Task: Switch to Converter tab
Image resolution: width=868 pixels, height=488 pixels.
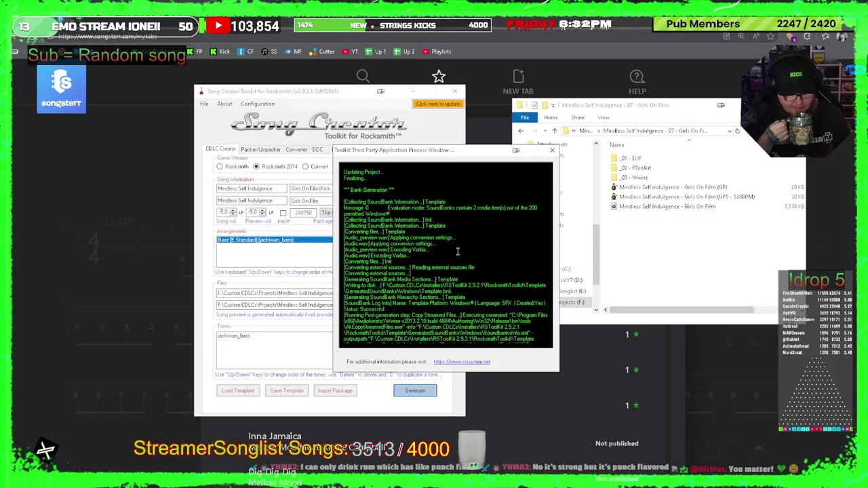Action: [296, 149]
